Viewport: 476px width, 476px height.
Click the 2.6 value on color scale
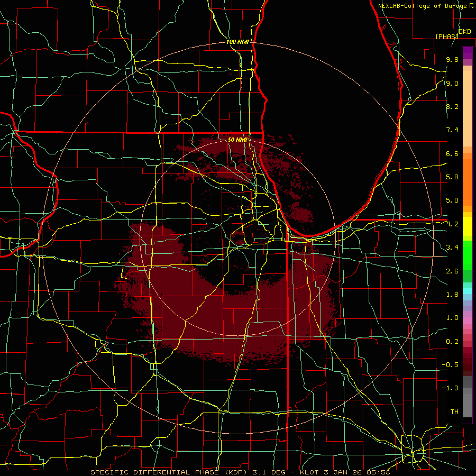coord(452,271)
